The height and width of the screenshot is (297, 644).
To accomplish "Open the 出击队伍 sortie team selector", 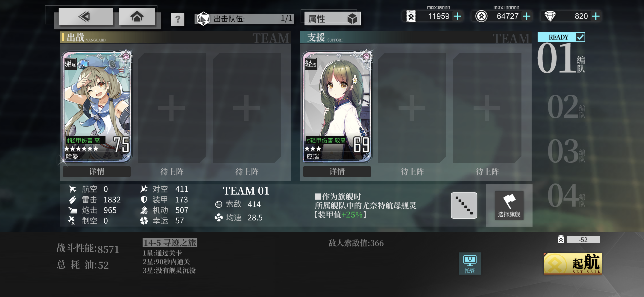I will pos(244,18).
